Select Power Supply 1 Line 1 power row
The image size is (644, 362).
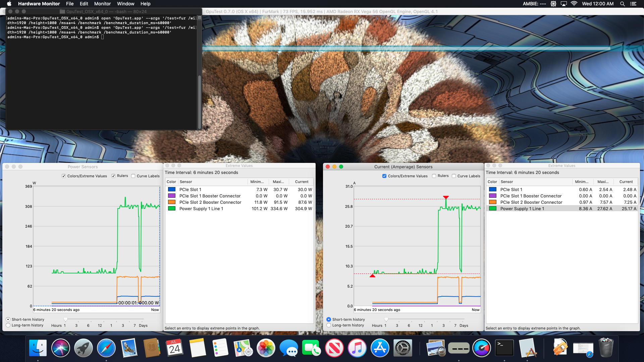[x=239, y=208]
